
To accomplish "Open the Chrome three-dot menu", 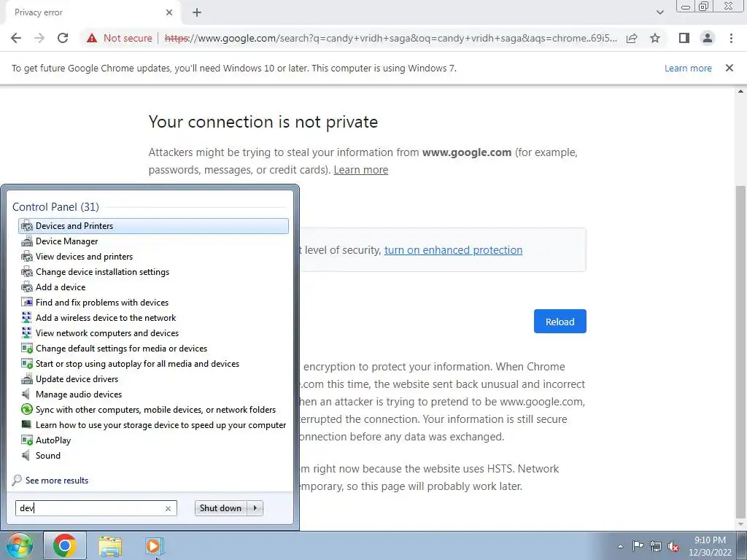I will (731, 38).
